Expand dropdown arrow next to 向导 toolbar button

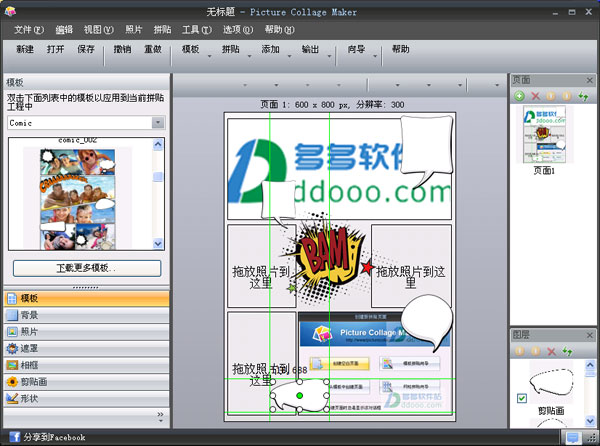[x=375, y=56]
